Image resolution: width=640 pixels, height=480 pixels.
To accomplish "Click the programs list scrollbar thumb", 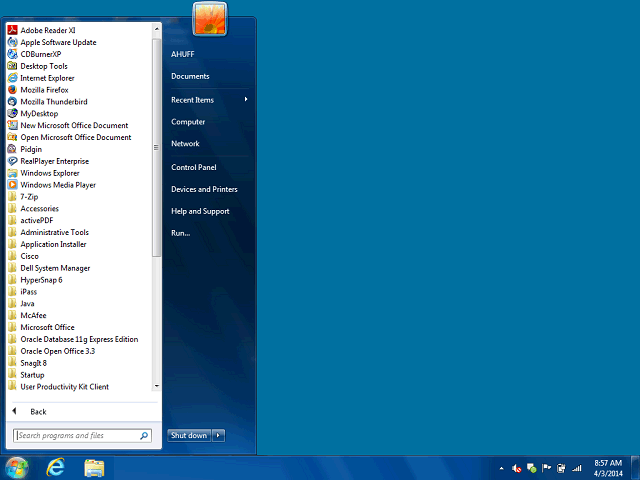I will pos(156,148).
